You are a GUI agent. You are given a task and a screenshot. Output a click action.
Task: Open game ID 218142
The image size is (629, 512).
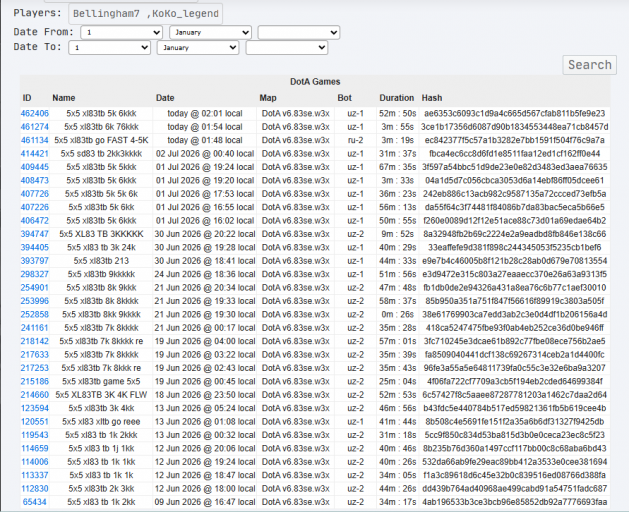[x=34, y=341]
